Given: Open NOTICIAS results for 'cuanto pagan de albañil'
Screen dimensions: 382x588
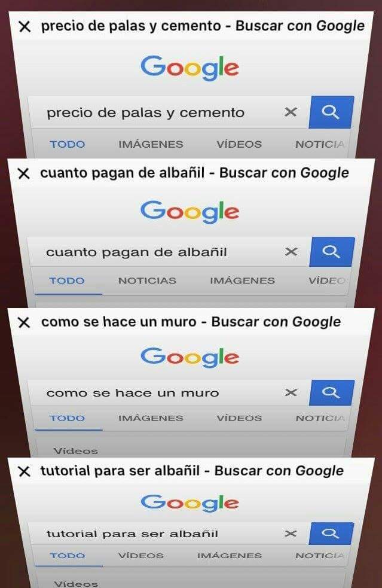Looking at the screenshot, I should pyautogui.click(x=147, y=281).
